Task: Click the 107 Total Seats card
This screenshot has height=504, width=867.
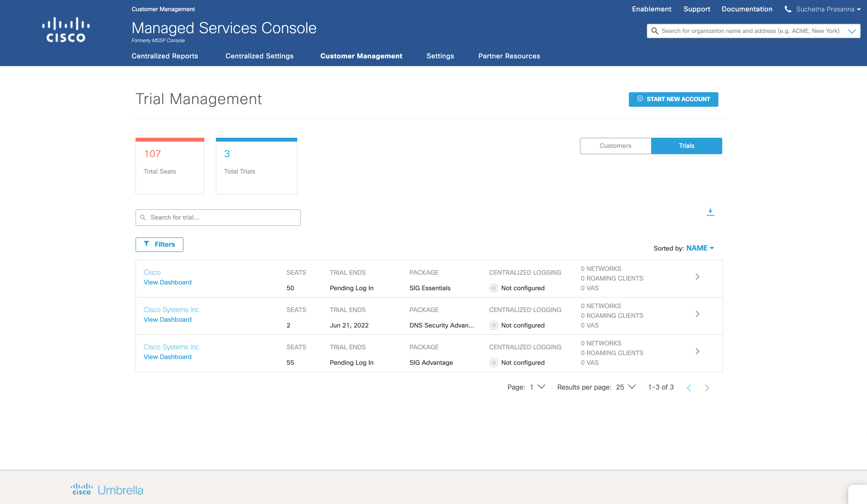Action: pyautogui.click(x=170, y=166)
